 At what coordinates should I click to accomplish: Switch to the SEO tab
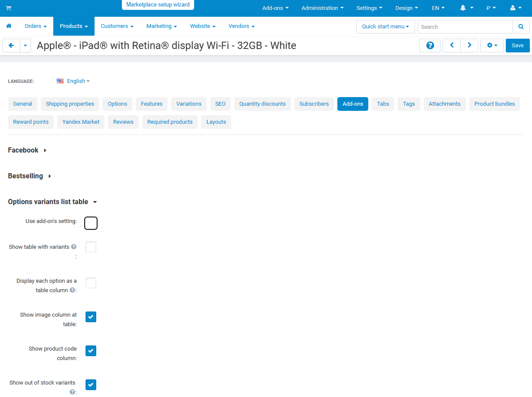coord(220,104)
